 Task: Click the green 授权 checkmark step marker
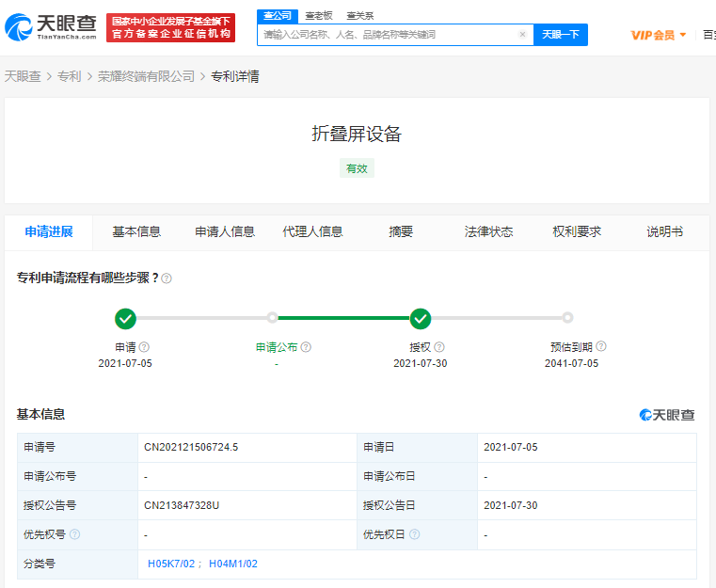tap(421, 318)
